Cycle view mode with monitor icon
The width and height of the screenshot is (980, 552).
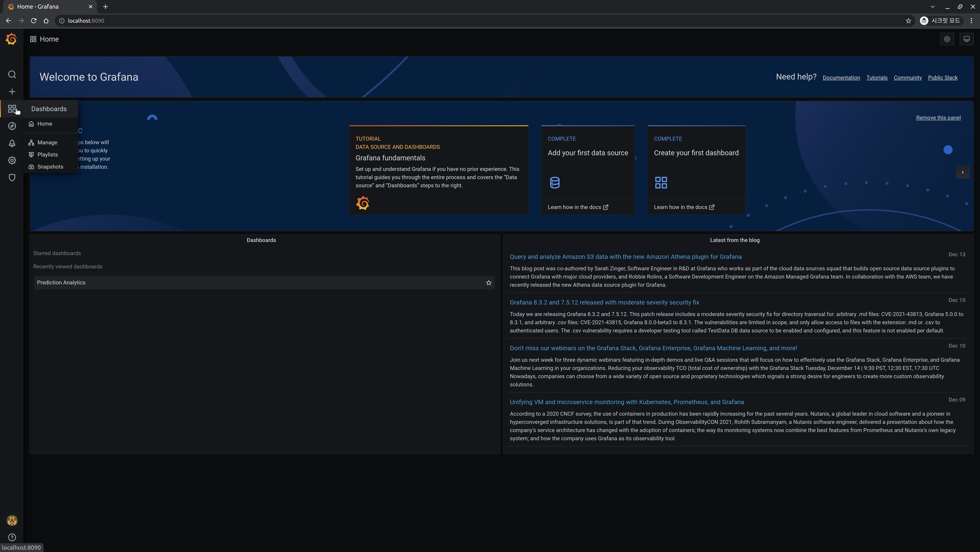click(x=966, y=39)
